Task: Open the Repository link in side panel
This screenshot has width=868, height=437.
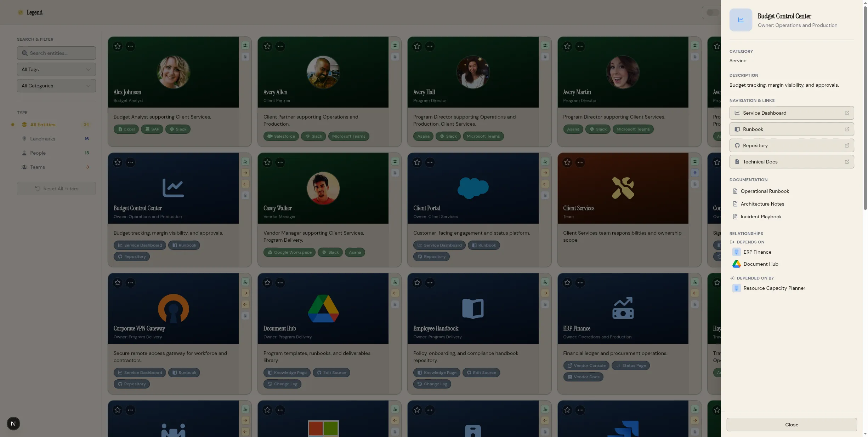Action: (x=792, y=145)
